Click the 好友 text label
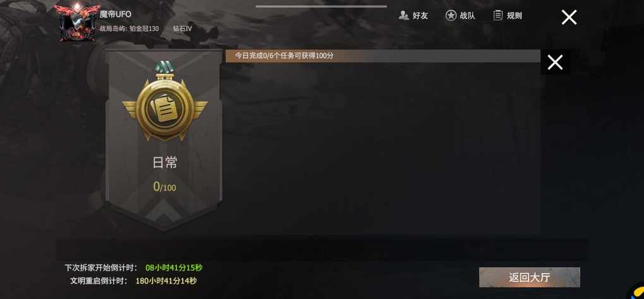Screen dimensions: 644x299 [x=420, y=16]
